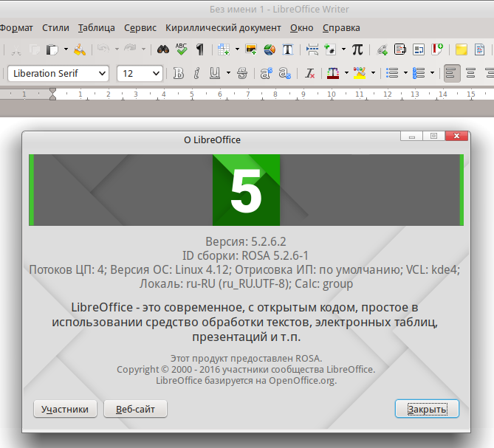Open Find & Replace binoculars icon
Screen dimensions: 494x448
(x=163, y=49)
